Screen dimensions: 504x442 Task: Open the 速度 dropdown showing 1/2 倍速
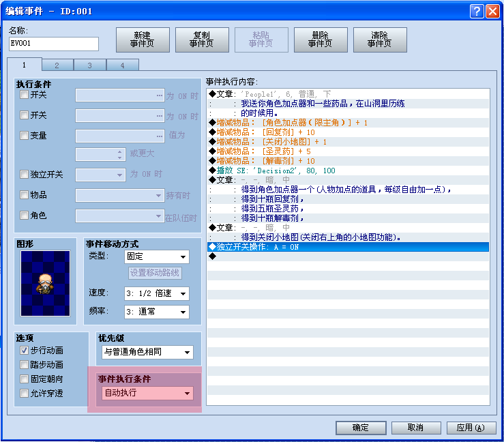pyautogui.click(x=157, y=293)
